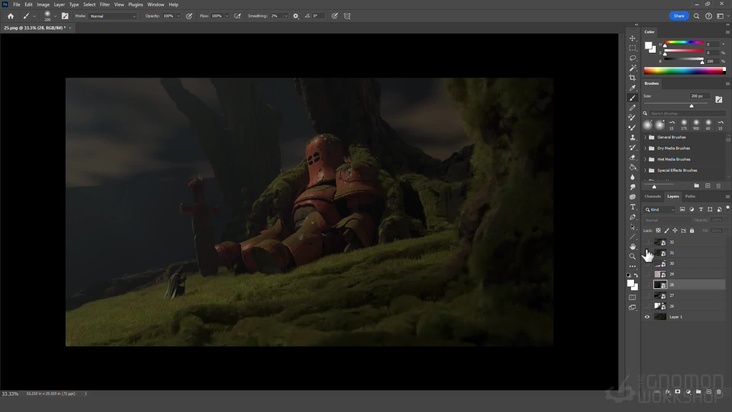Show layer 27 via visibility box
The image size is (732, 412).
click(647, 295)
